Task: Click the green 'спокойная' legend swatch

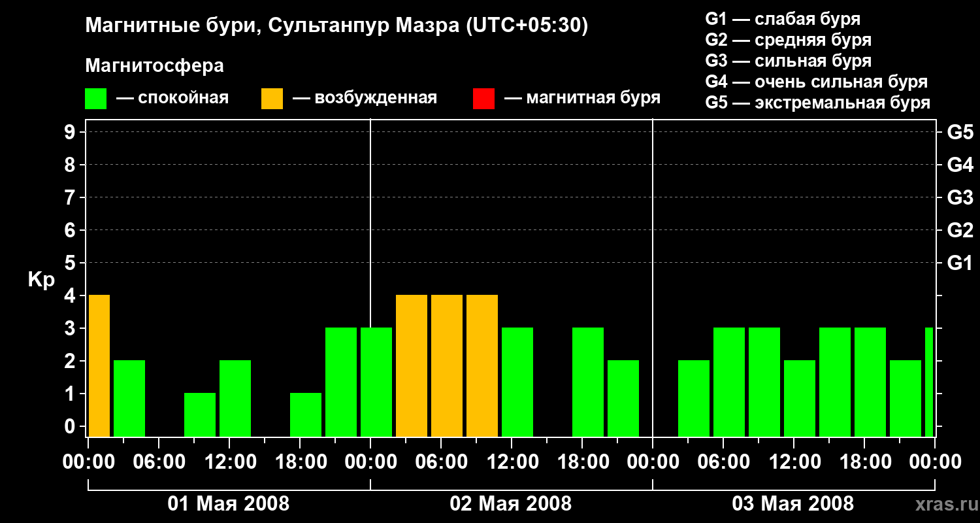Action: pyautogui.click(x=96, y=99)
